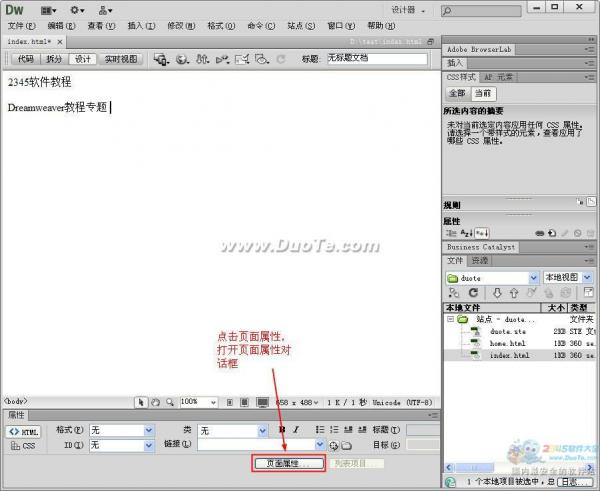Click the show category view icon in CSS panel
This screenshot has height=491, width=600.
click(x=451, y=233)
